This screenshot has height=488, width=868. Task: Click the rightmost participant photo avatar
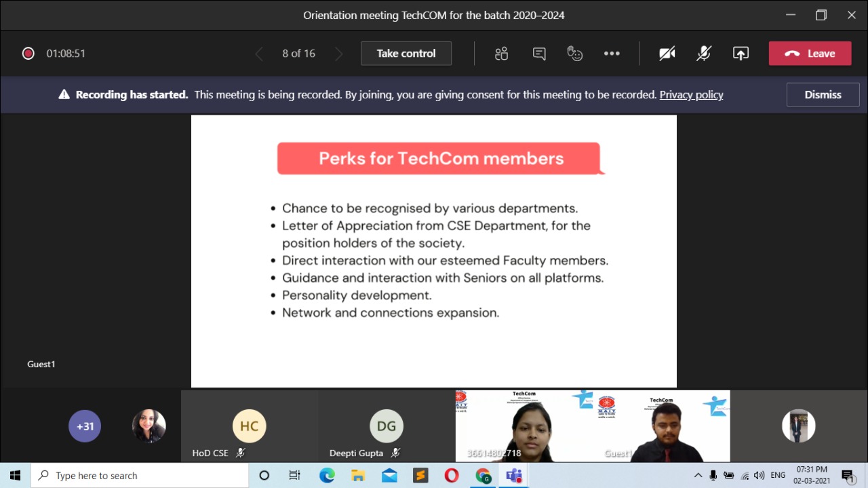tap(799, 426)
